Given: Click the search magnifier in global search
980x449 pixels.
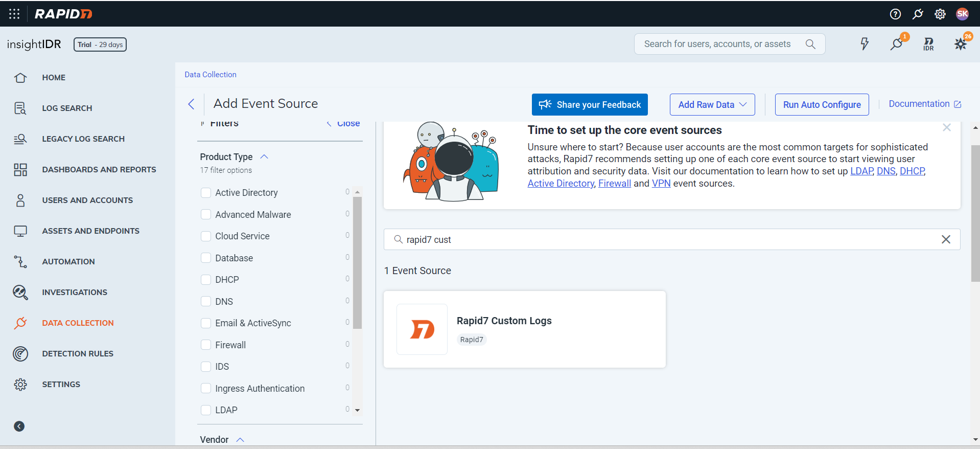Looking at the screenshot, I should (810, 44).
